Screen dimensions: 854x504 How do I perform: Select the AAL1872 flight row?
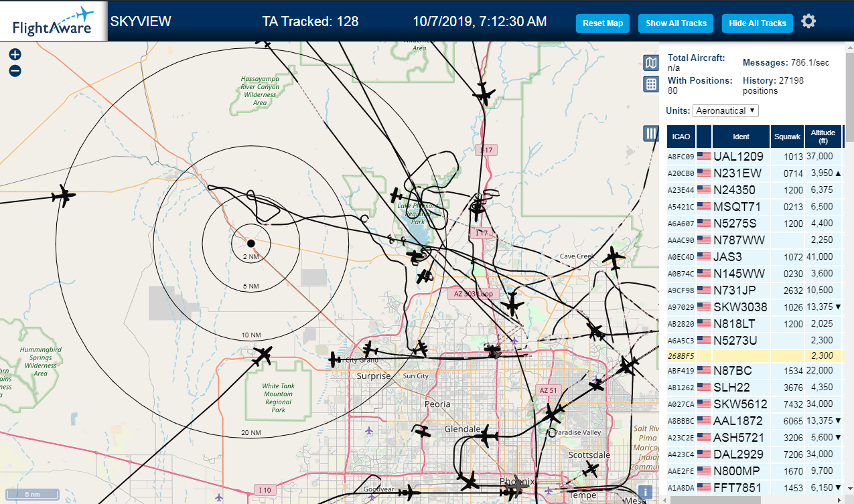pyautogui.click(x=756, y=421)
